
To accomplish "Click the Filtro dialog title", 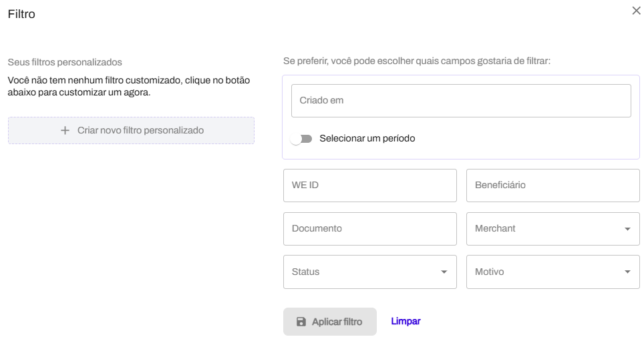I will (x=21, y=14).
